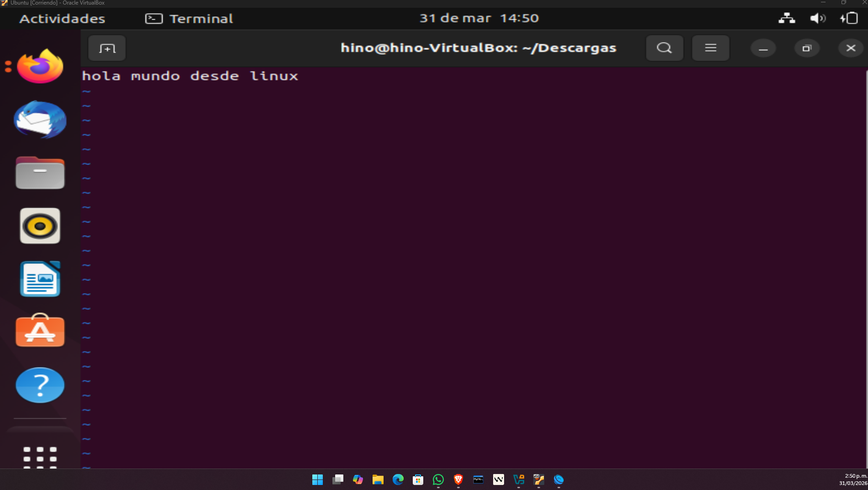Open the Terminal app menu in top bar

point(189,19)
